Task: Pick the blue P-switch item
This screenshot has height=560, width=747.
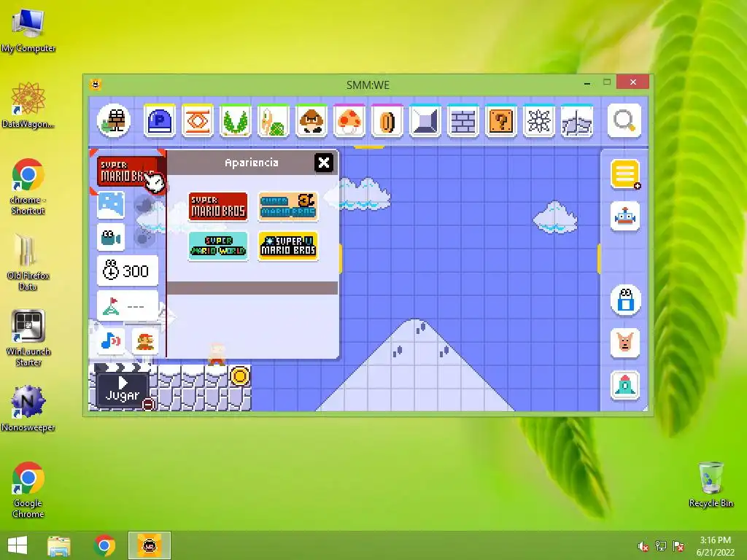Action: pos(160,121)
